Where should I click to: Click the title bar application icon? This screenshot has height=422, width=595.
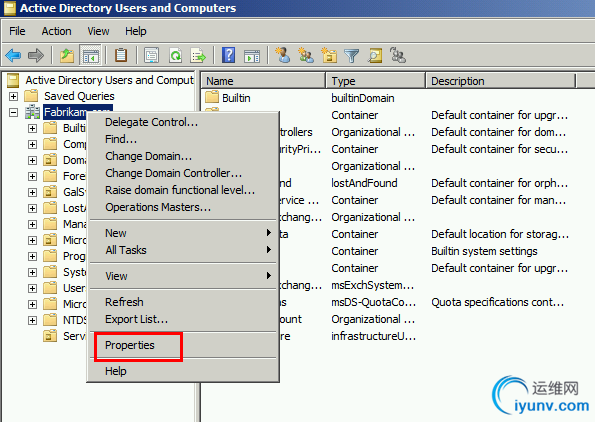pos(9,8)
